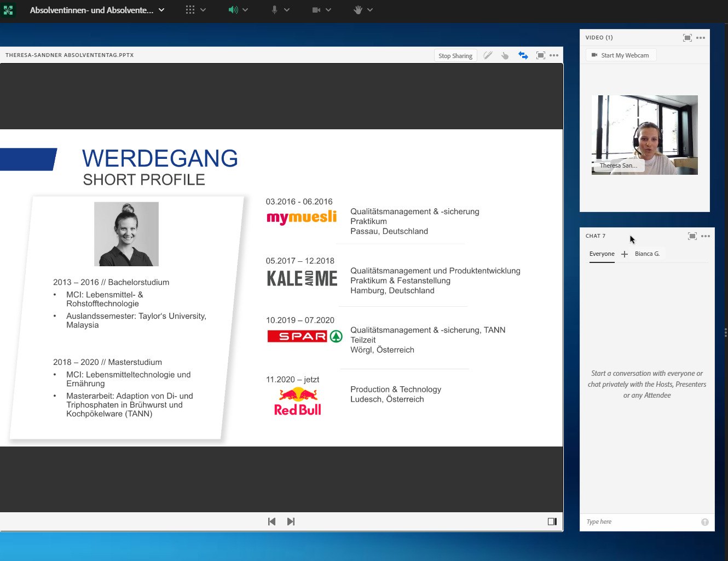Screen dimensions: 728x561
Task: Maximize the Share pod to full screen
Action: [541, 55]
